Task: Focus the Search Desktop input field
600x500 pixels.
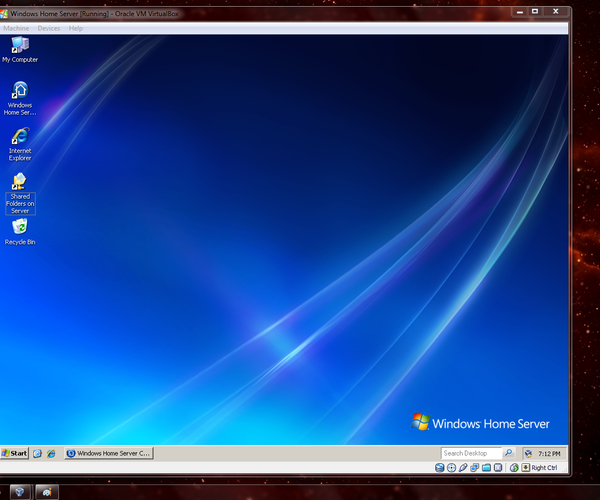Action: (471, 453)
